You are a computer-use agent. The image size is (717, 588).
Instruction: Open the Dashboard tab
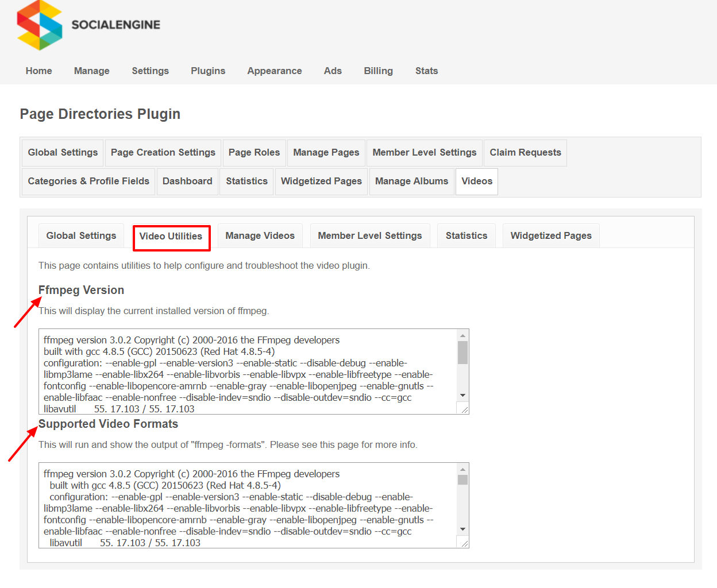coord(187,181)
